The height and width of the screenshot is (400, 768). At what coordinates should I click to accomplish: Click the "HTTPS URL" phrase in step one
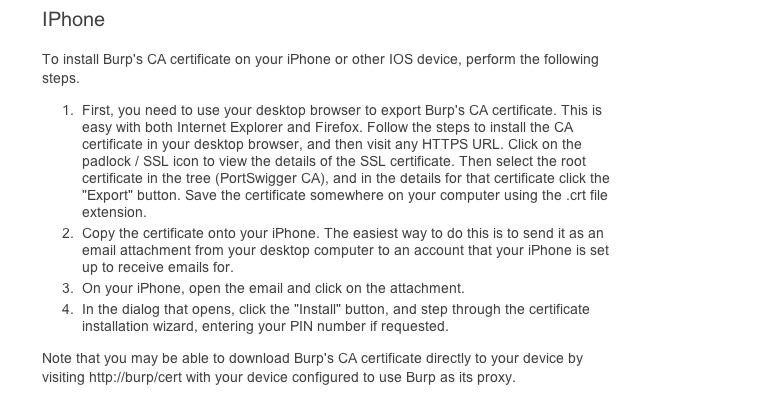pos(460,144)
